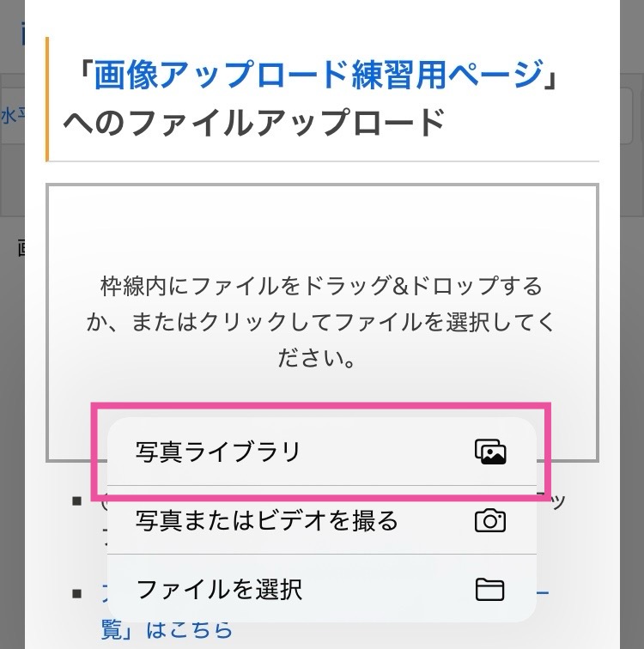The height and width of the screenshot is (649, 644).
Task: Click the dimmed page area right of dialog
Action: click(632, 373)
